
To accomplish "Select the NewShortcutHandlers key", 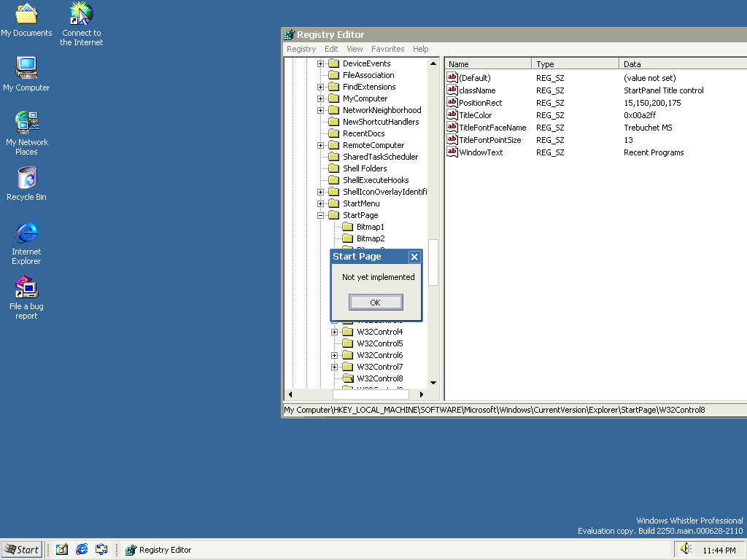I will (x=381, y=122).
